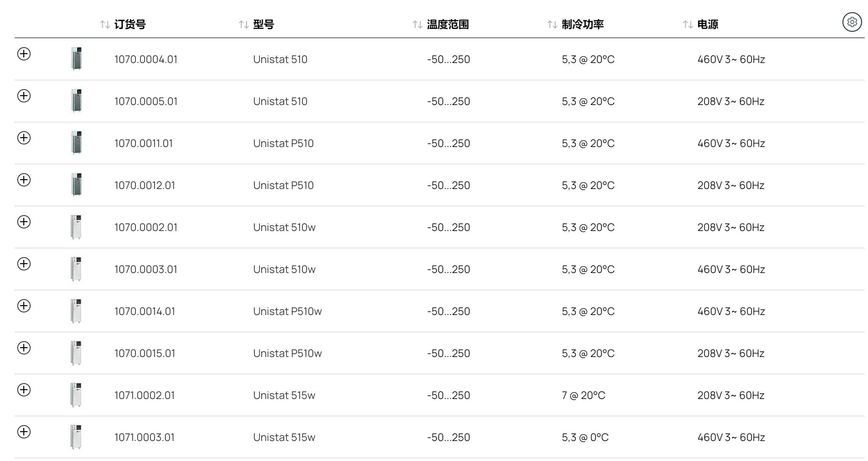
Task: Open product thumbnail for 1070.0014.01
Action: coord(76,311)
